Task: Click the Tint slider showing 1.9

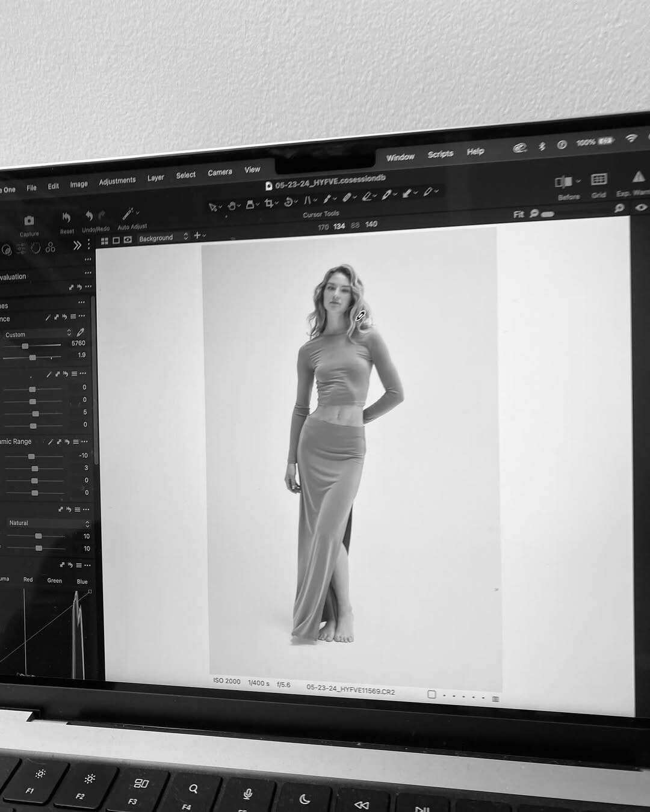Action: point(33,357)
